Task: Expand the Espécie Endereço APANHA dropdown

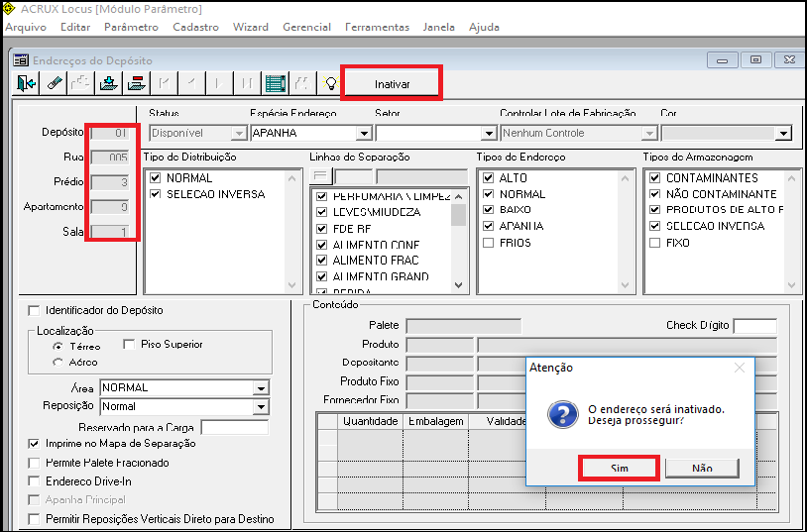Action: click(365, 134)
